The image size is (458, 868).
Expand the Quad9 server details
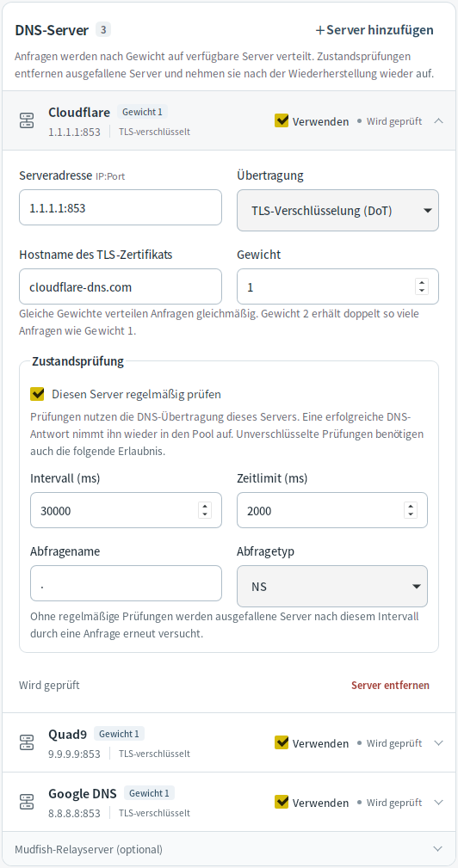coord(438,742)
